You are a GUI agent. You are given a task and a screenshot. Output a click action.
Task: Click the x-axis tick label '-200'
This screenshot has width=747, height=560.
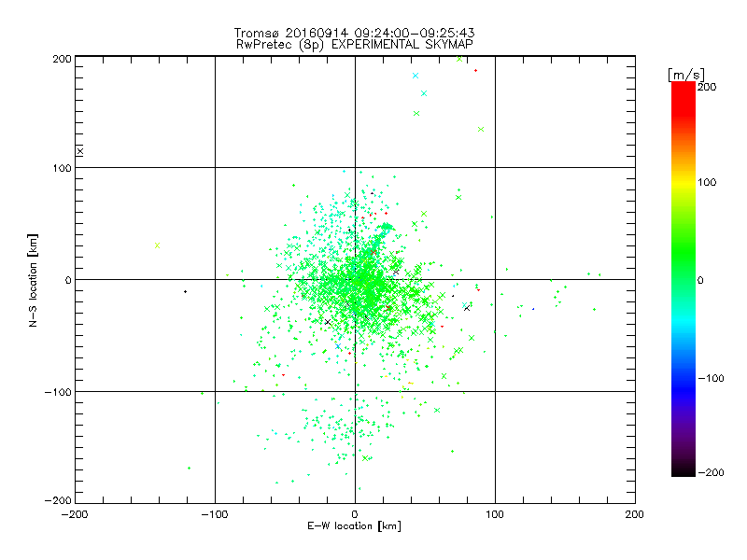[x=75, y=515]
